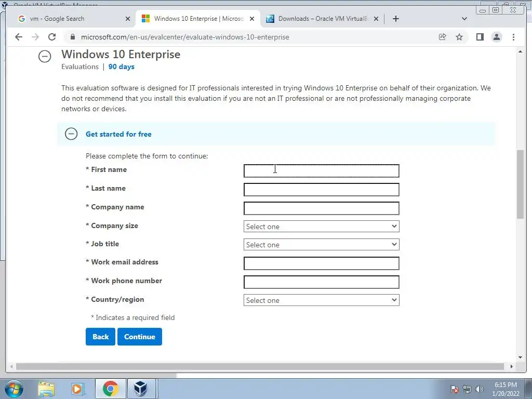Screen dimensions: 532x399
Task: Click the Evaluations label text
Action: click(80, 66)
